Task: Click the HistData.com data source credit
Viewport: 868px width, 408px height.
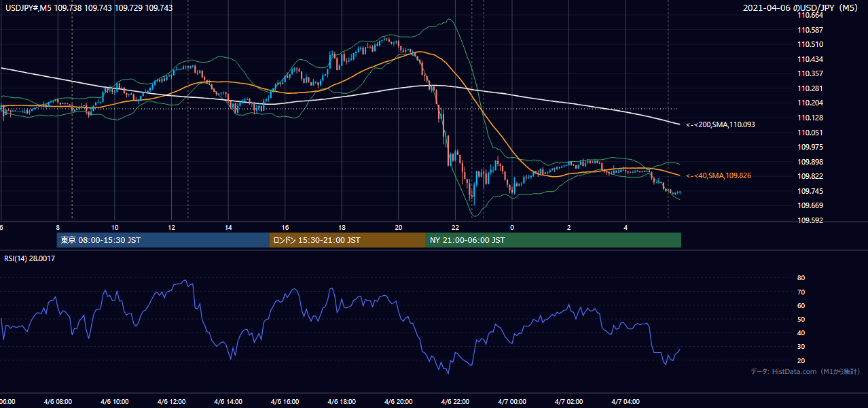Action: 806,372
